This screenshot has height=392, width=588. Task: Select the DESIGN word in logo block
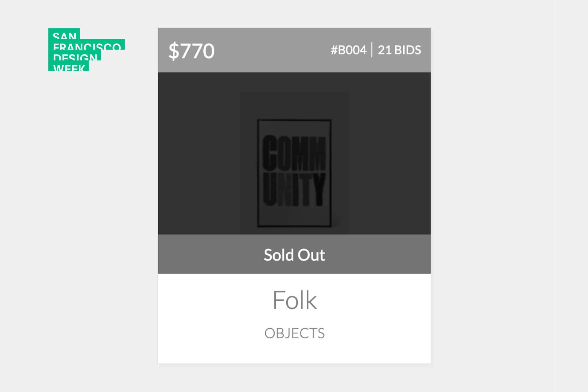(75, 58)
